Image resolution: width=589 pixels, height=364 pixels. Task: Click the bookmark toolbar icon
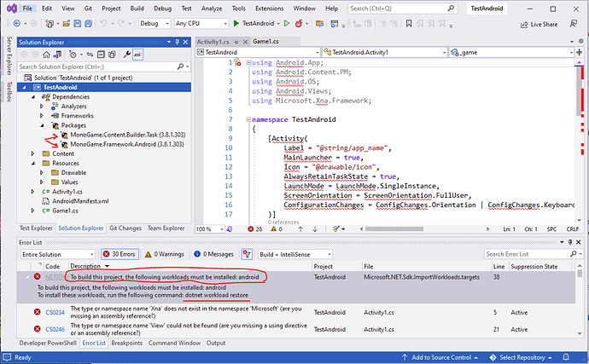click(409, 24)
